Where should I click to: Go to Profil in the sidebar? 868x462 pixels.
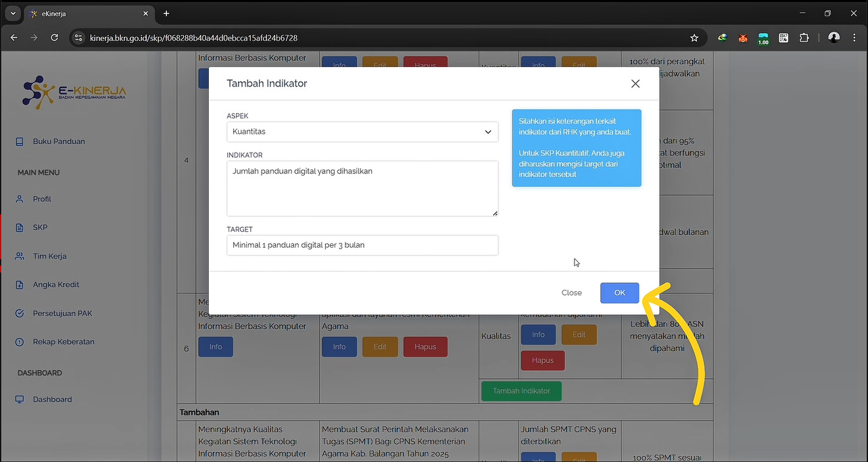pyautogui.click(x=42, y=199)
